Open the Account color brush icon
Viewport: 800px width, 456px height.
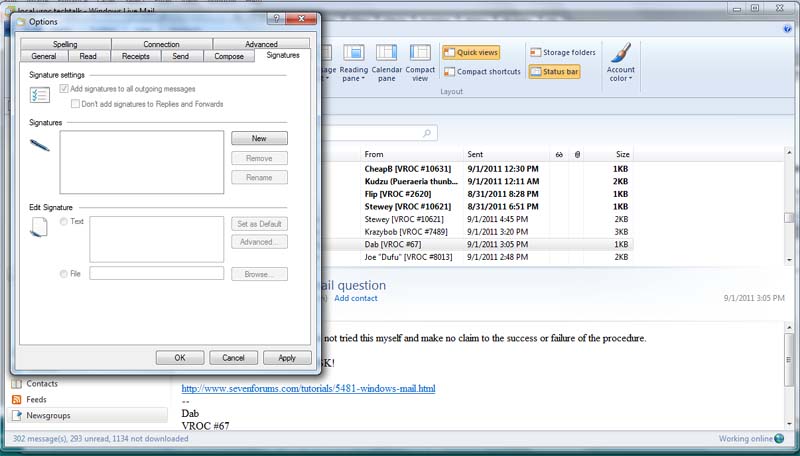[x=621, y=53]
